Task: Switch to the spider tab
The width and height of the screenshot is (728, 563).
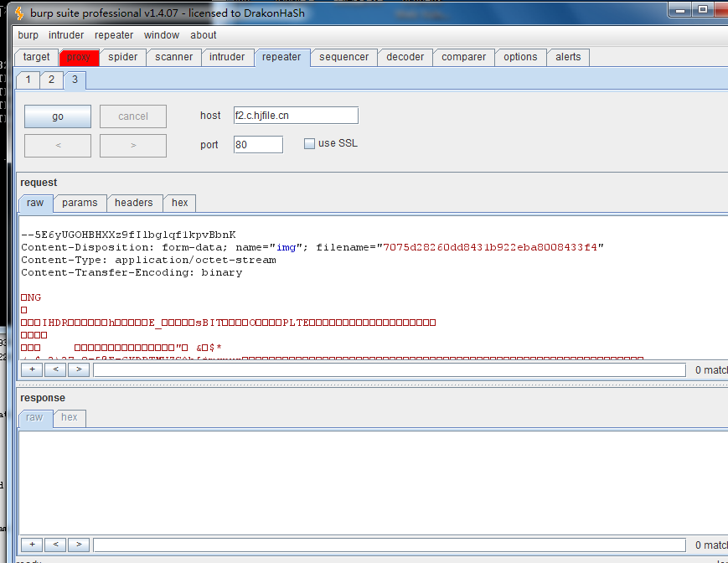Action: point(123,57)
